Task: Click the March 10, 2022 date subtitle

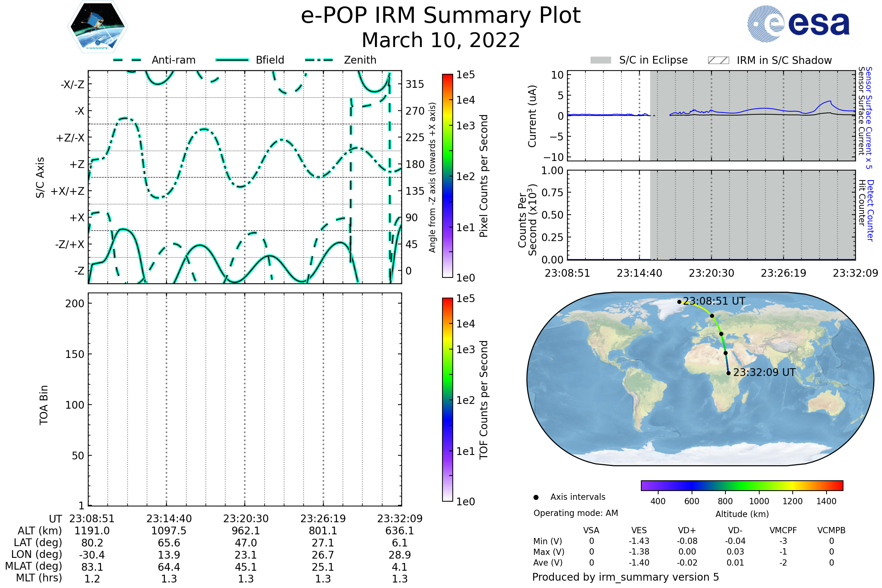Action: pyautogui.click(x=441, y=40)
